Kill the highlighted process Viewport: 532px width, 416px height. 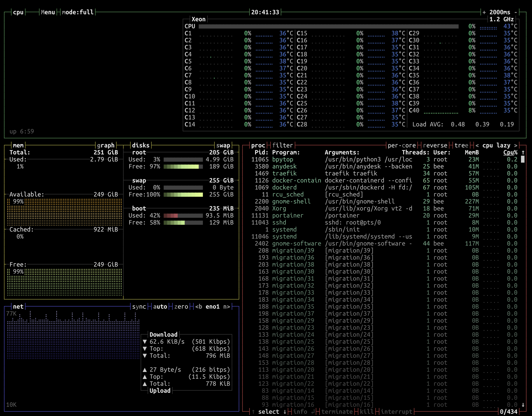pyautogui.click(x=366, y=411)
